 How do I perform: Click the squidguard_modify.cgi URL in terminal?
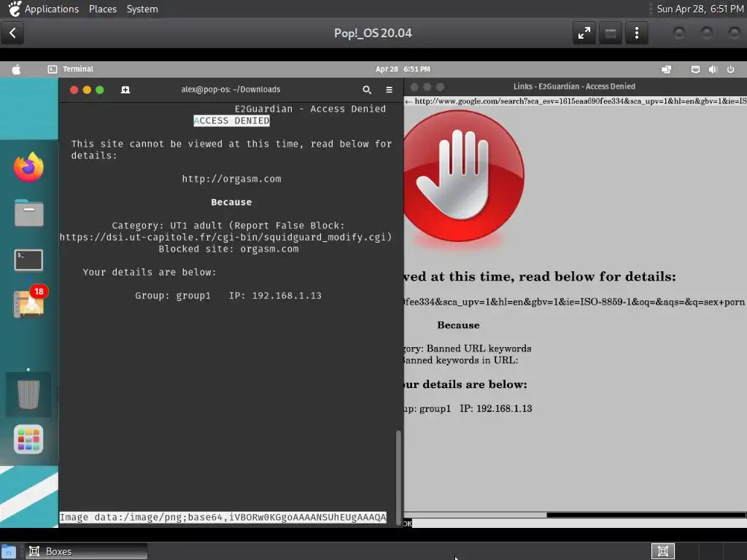[226, 237]
